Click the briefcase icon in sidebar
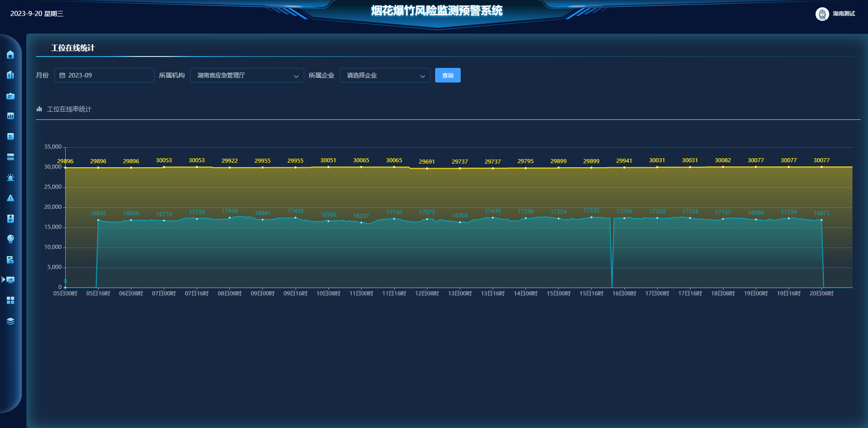The width and height of the screenshot is (868, 428). [x=10, y=96]
